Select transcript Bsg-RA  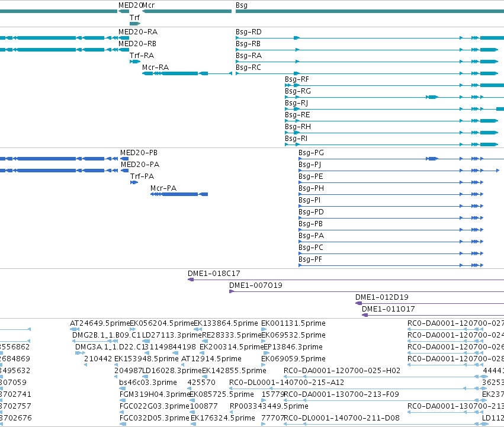(x=249, y=56)
